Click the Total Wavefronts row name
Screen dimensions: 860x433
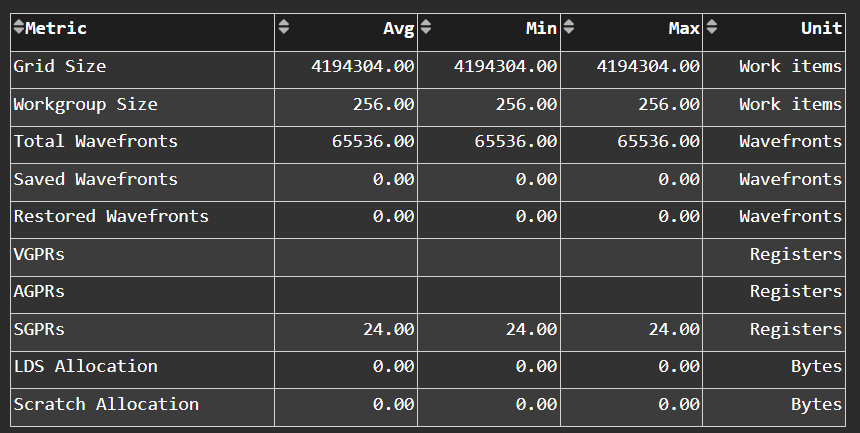[95, 141]
